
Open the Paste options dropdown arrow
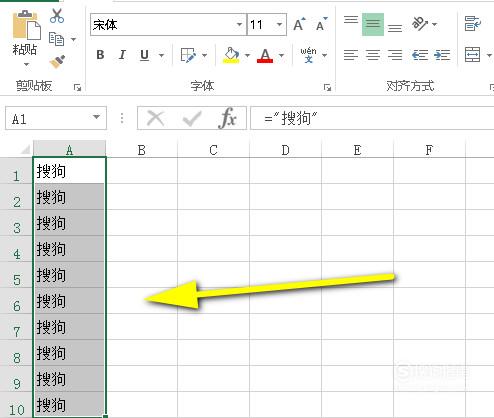tap(26, 64)
